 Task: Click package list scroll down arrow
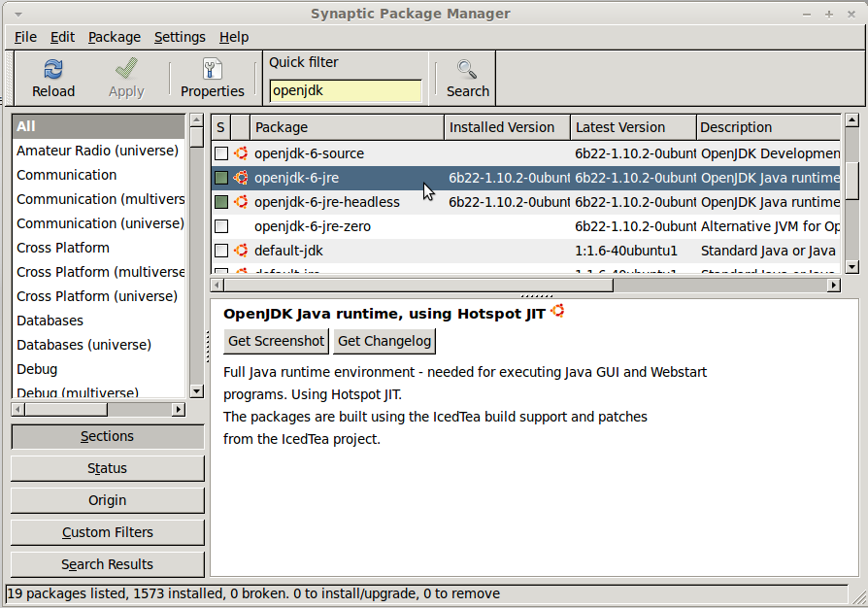[851, 267]
